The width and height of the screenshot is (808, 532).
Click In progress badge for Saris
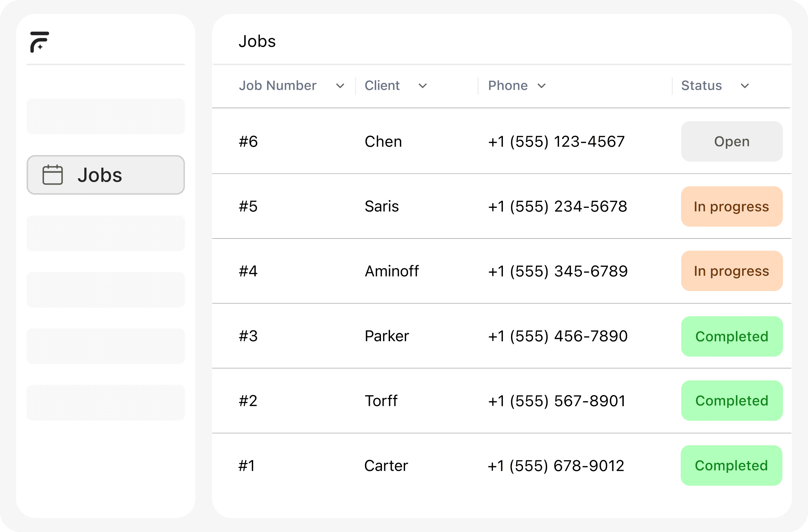click(x=732, y=206)
